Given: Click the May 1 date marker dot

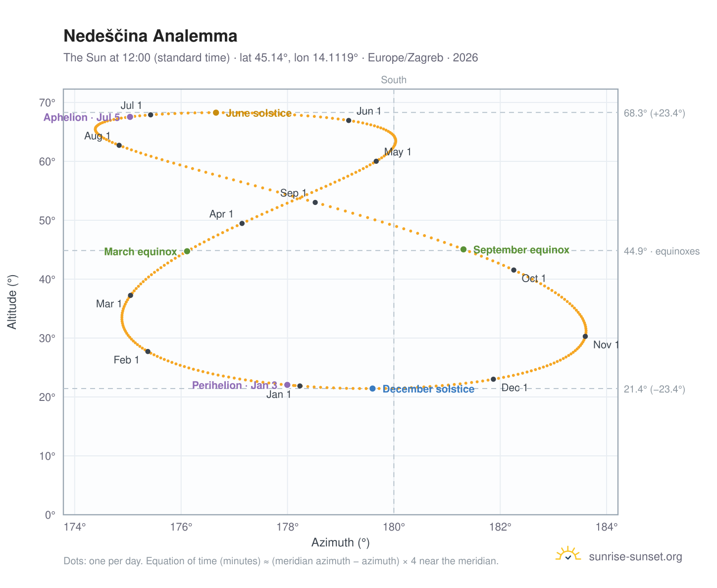Looking at the screenshot, I should click(376, 161).
